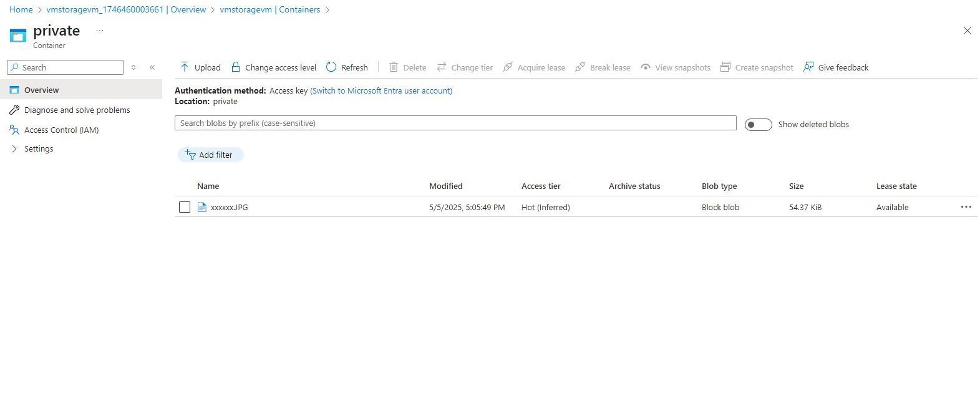The image size is (980, 396).
Task: Click the Access tier column header
Action: point(541,186)
